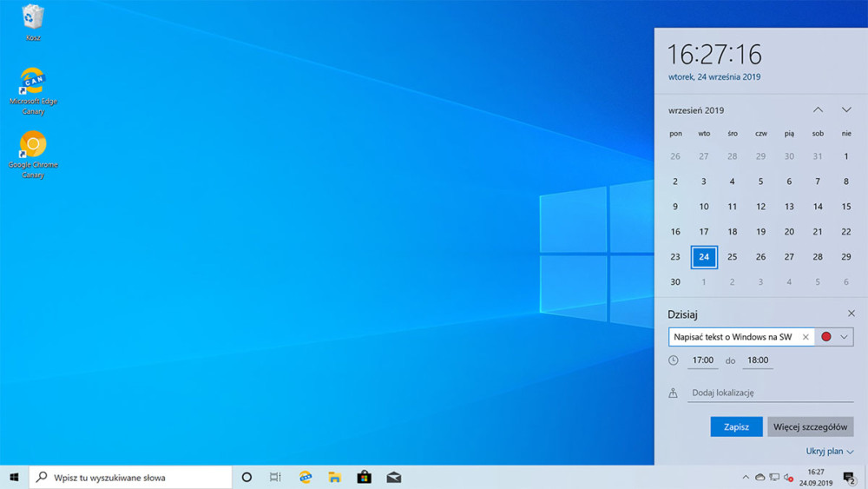Clear the event title with X
868x489 pixels.
coord(806,337)
